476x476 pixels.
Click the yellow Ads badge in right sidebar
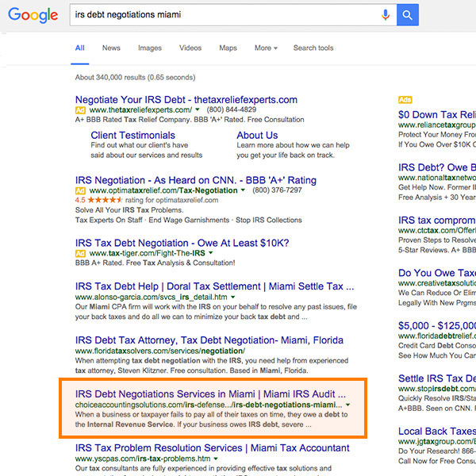405,100
